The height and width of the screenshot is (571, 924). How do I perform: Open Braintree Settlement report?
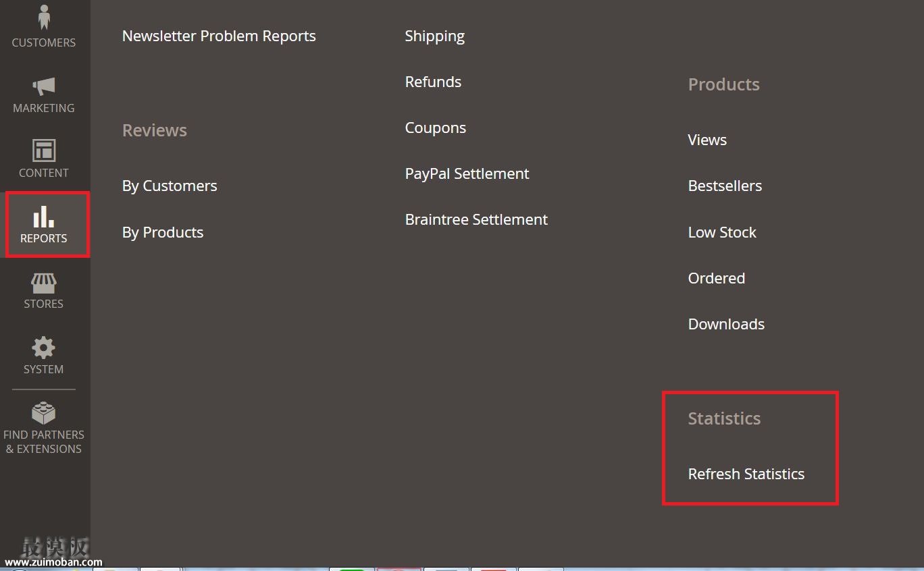[476, 219]
